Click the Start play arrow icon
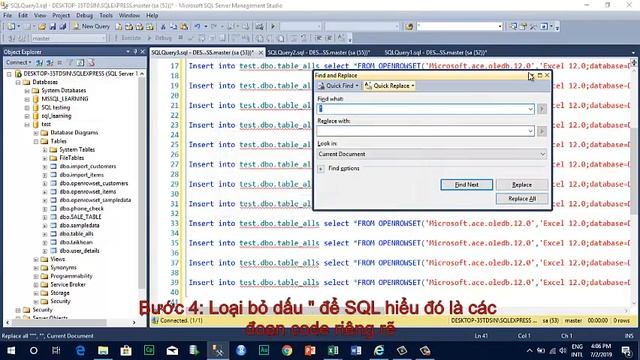The height and width of the screenshot is (360, 640). click(x=273, y=27)
